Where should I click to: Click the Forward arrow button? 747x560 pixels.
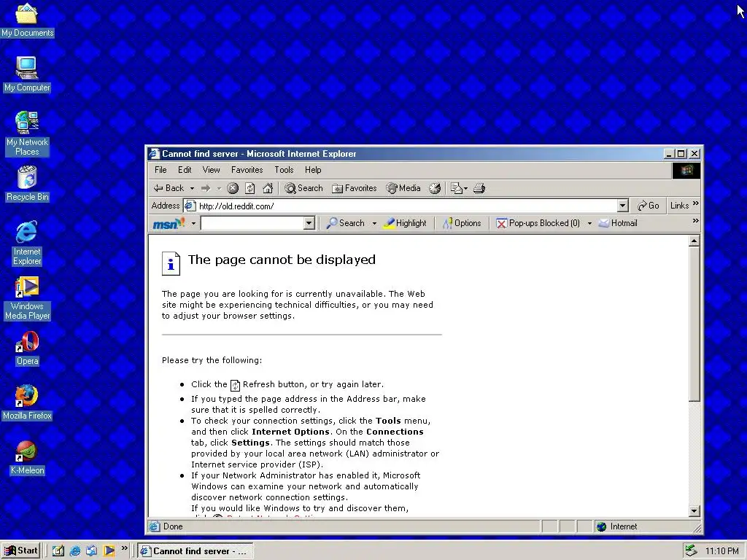pos(206,188)
